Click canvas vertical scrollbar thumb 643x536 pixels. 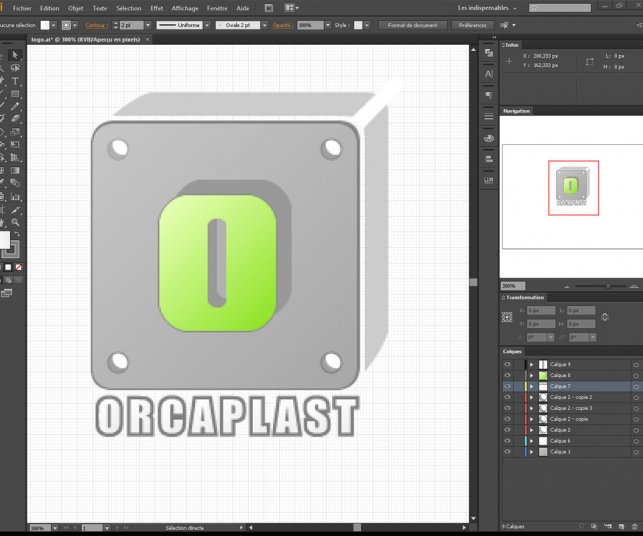coord(474,282)
